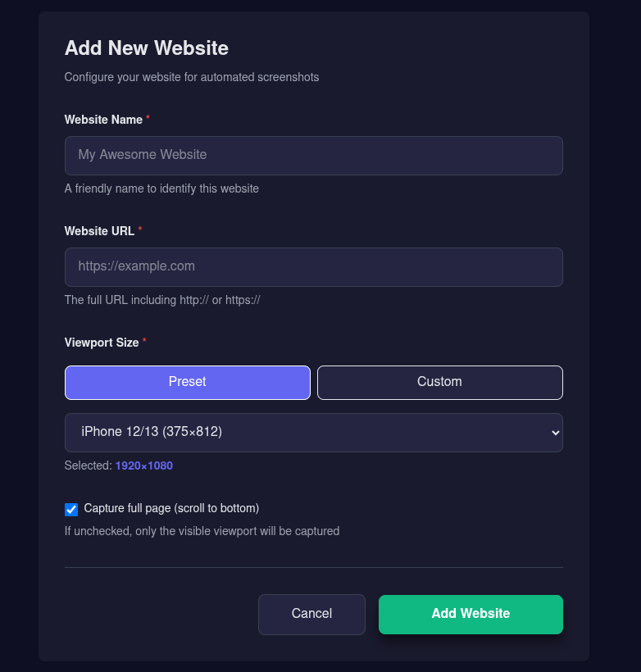The width and height of the screenshot is (641, 672).
Task: Click the 'Capture full page' label text
Action: coord(171,508)
